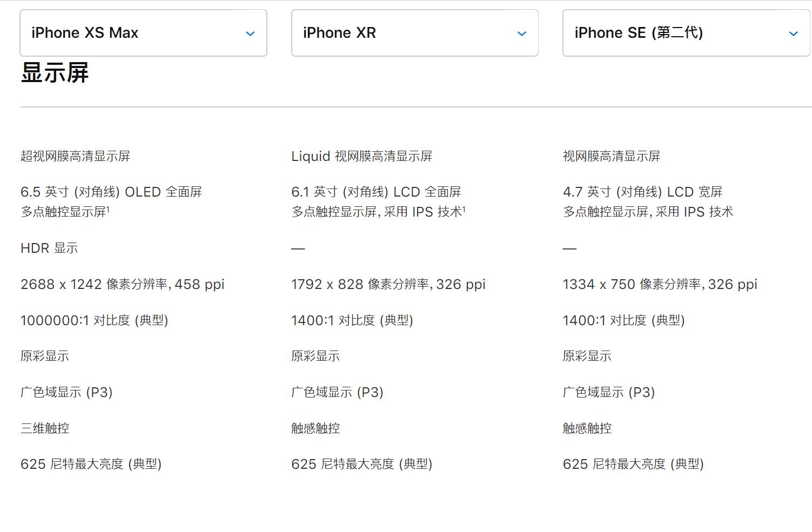Screen dimensions: 812x532
Task: Click 原彩显示 under the iPhone XR column
Action: [317, 356]
